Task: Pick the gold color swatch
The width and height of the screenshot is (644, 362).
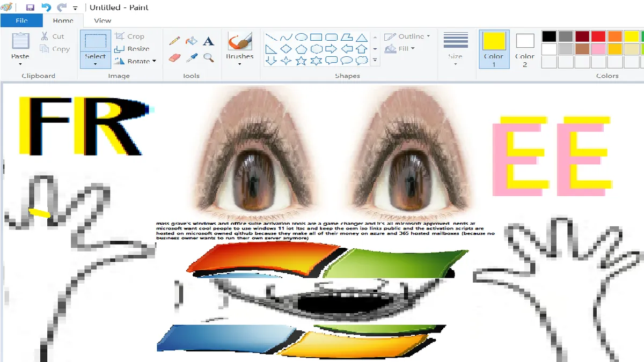Action: [x=615, y=49]
